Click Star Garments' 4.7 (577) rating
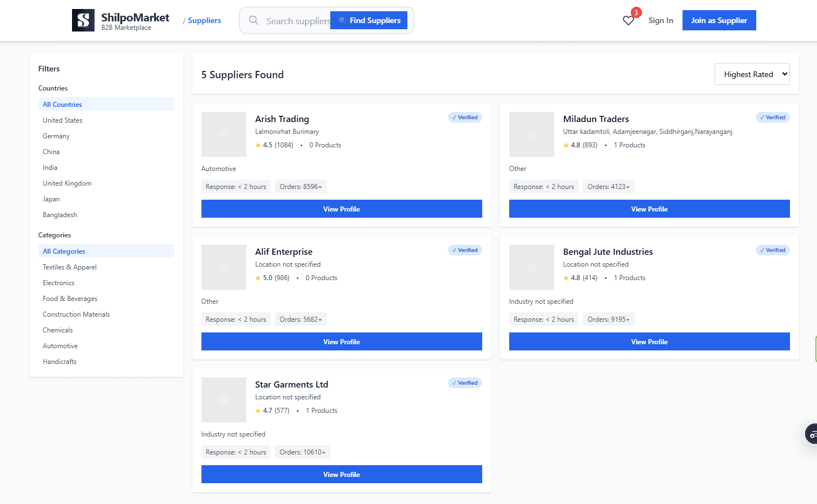817x504 pixels. [272, 410]
